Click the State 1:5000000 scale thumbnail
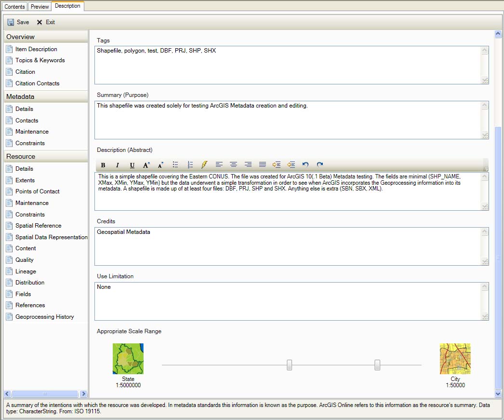This screenshot has width=504, height=420. pyautogui.click(x=128, y=358)
